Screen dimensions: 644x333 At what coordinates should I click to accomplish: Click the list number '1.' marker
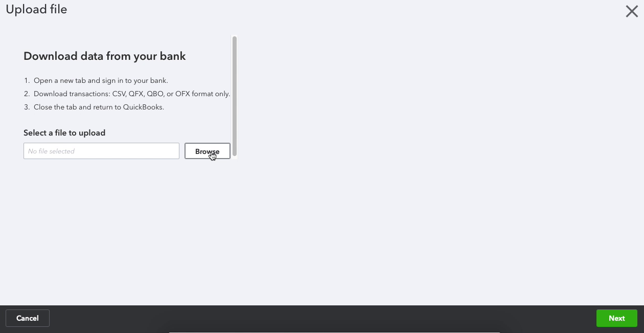(27, 80)
